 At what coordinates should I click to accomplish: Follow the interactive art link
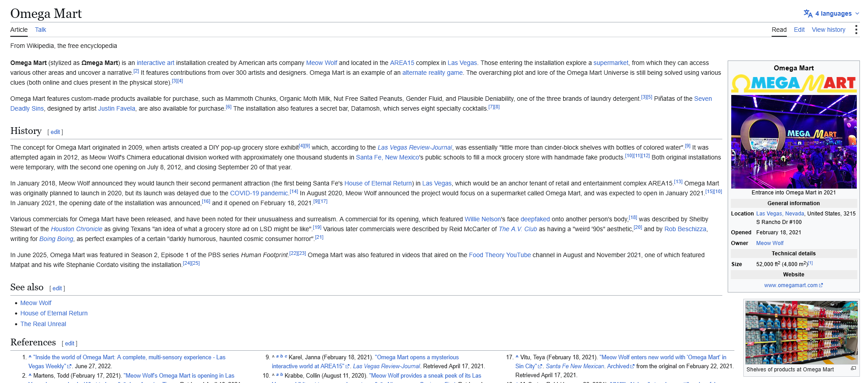coord(156,63)
